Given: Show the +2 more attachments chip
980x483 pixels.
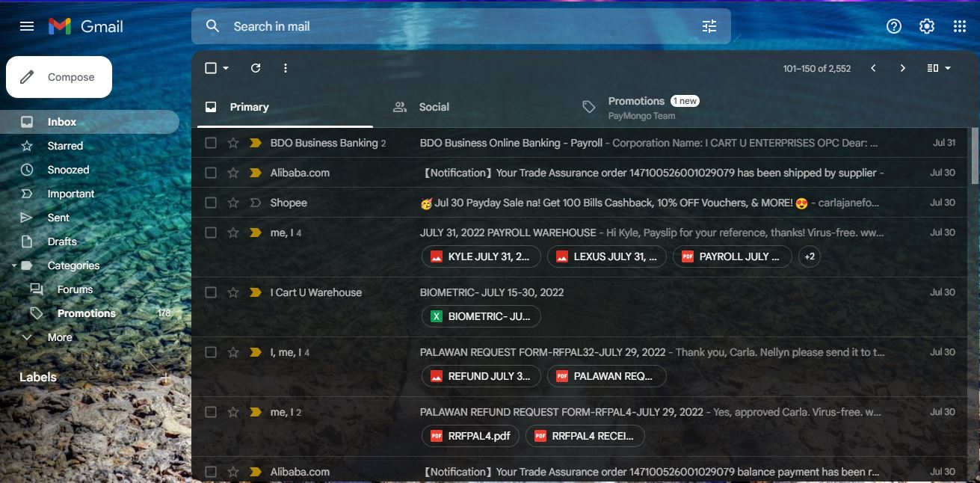Looking at the screenshot, I should click(x=809, y=256).
